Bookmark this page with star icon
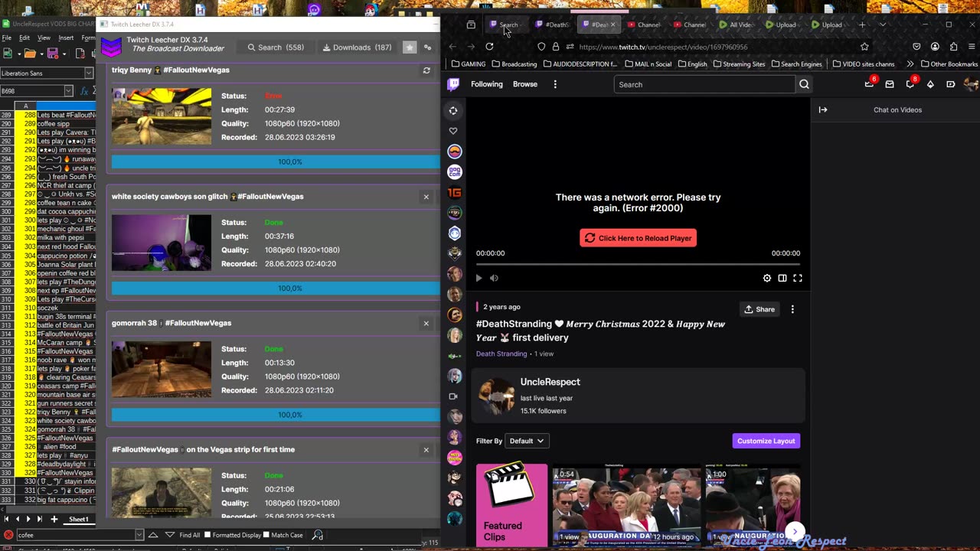 tap(864, 47)
